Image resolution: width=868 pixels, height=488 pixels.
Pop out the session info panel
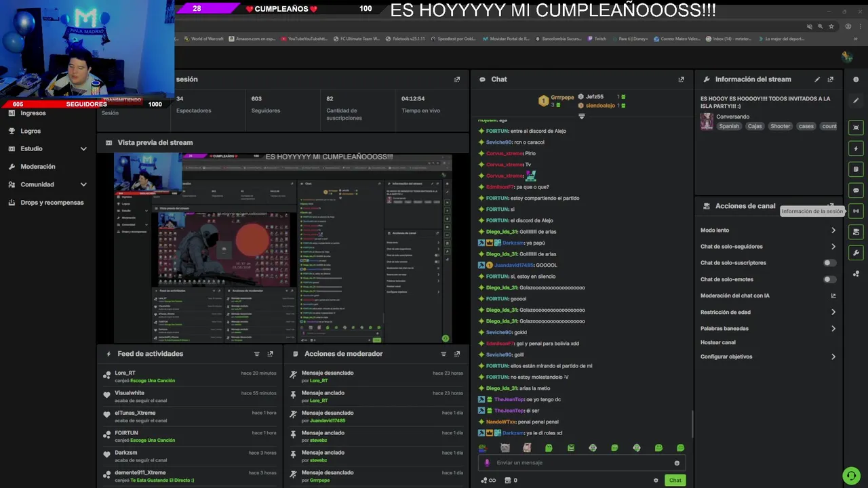[456, 79]
